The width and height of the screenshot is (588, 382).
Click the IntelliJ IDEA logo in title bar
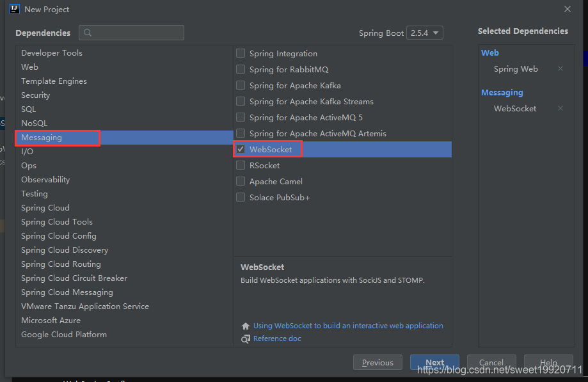(x=14, y=9)
